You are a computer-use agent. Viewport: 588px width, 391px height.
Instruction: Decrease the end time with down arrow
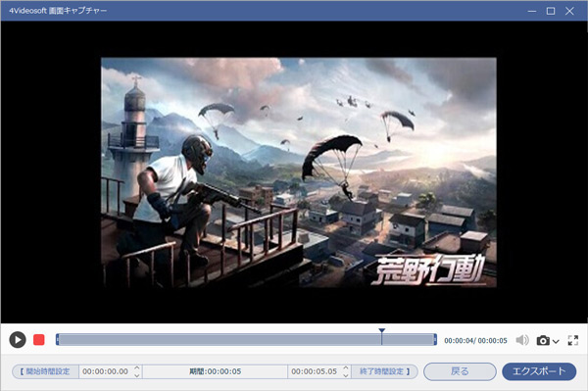346,375
